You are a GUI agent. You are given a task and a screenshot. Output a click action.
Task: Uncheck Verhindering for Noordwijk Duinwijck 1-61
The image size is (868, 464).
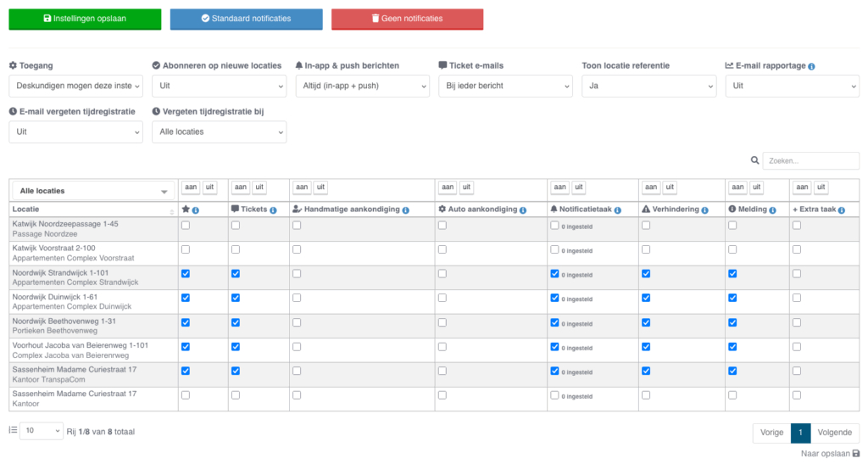point(646,298)
